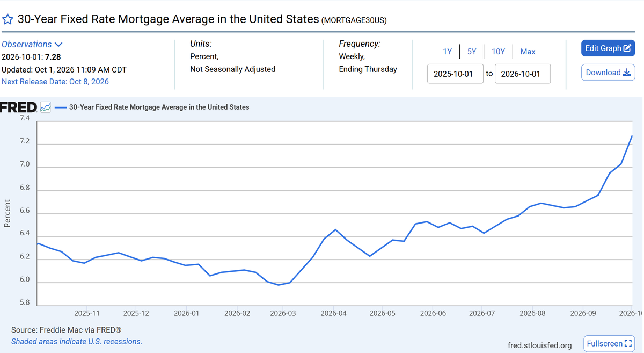Screen dimensions: 644x353
Task: Click the series ID MORTGAGE30US
Action: [x=354, y=20]
